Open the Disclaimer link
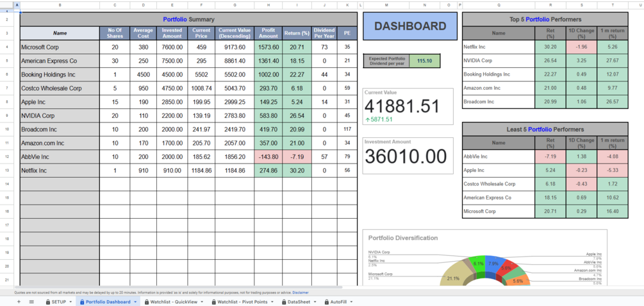This screenshot has height=306, width=644. (x=301, y=293)
